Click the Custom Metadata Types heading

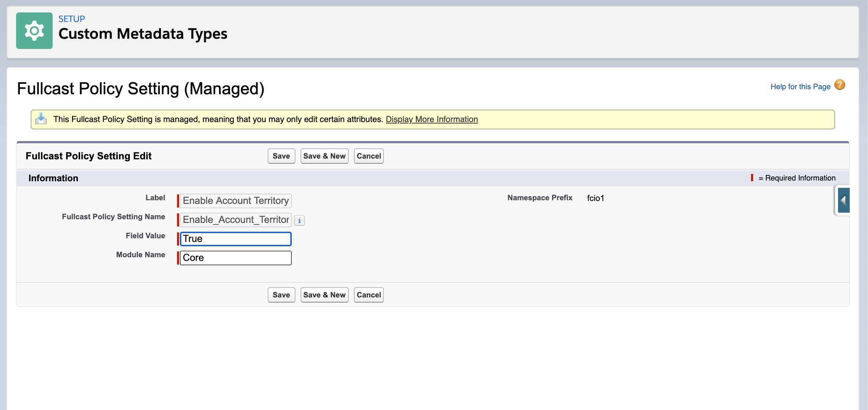[x=143, y=34]
